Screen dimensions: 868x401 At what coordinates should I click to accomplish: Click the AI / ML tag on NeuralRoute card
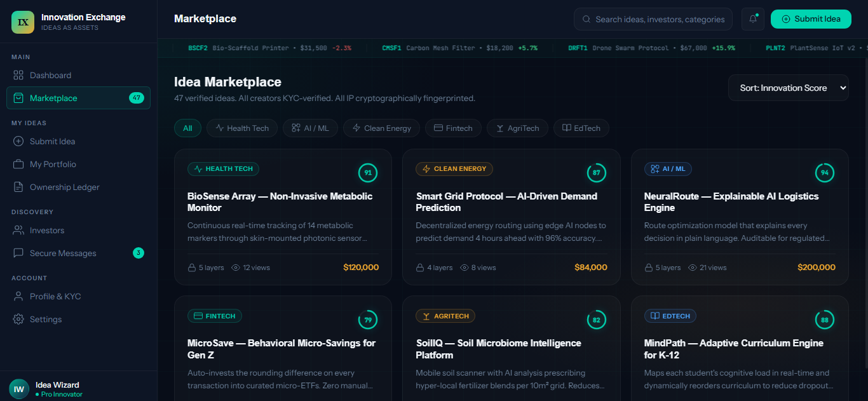668,169
